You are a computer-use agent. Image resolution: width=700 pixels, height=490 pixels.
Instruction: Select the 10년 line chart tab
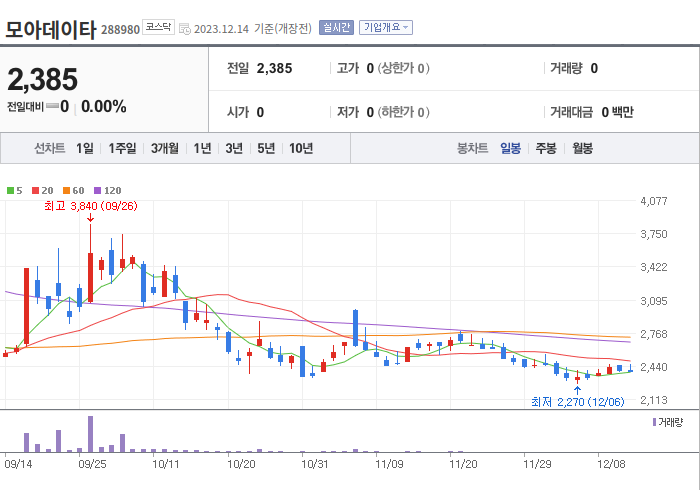(x=301, y=148)
